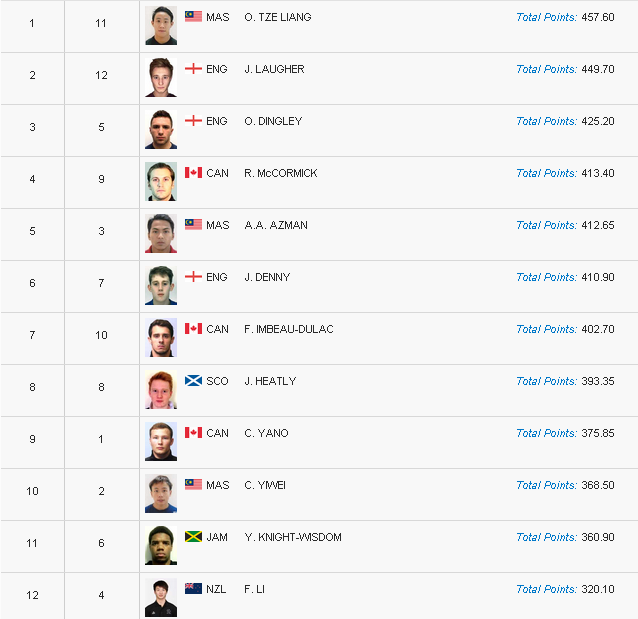Click the Canada flag beside R. McCORMICK
638x619 pixels.
(193, 173)
